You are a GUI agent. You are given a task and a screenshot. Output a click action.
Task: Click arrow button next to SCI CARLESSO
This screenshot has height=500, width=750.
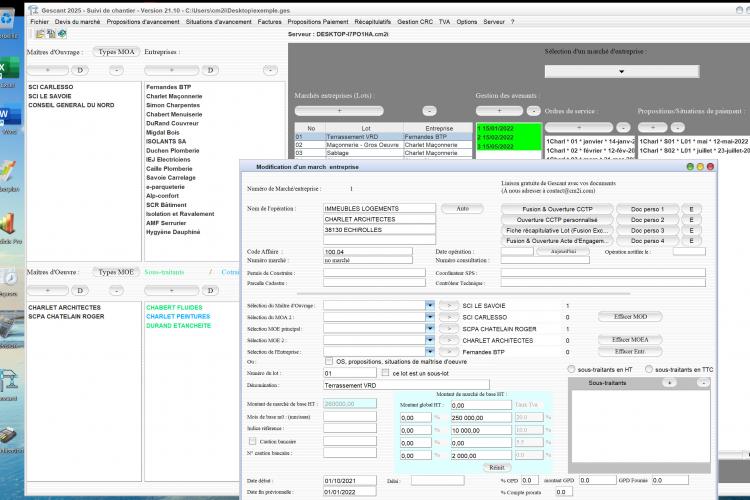click(x=449, y=317)
